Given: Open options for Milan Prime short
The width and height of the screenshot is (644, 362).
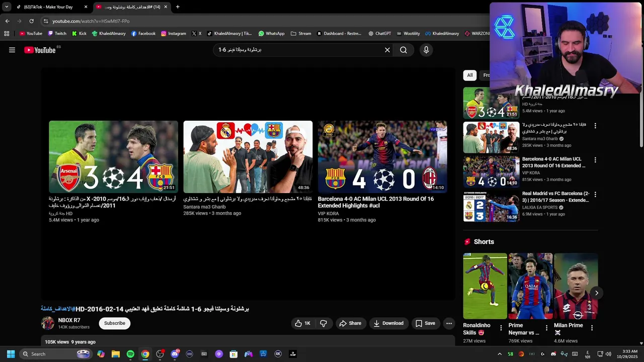Looking at the screenshot, I should tap(592, 328).
